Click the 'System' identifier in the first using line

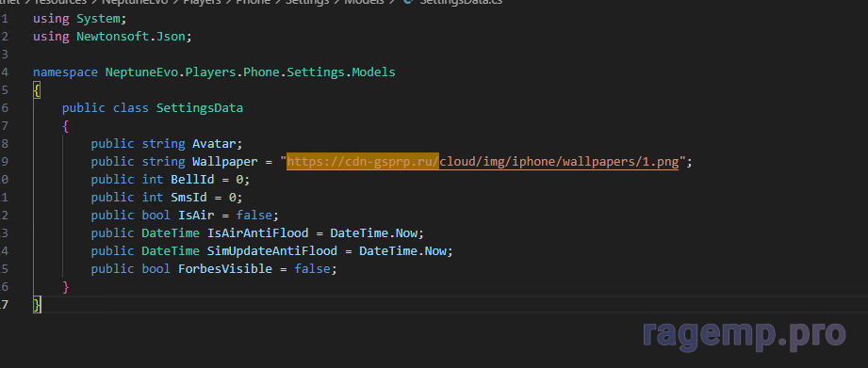[98, 19]
